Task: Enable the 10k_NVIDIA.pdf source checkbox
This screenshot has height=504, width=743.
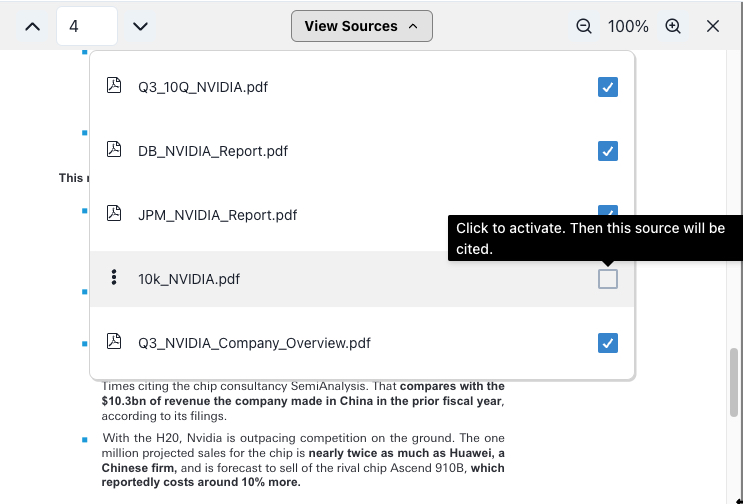Action: coord(607,279)
